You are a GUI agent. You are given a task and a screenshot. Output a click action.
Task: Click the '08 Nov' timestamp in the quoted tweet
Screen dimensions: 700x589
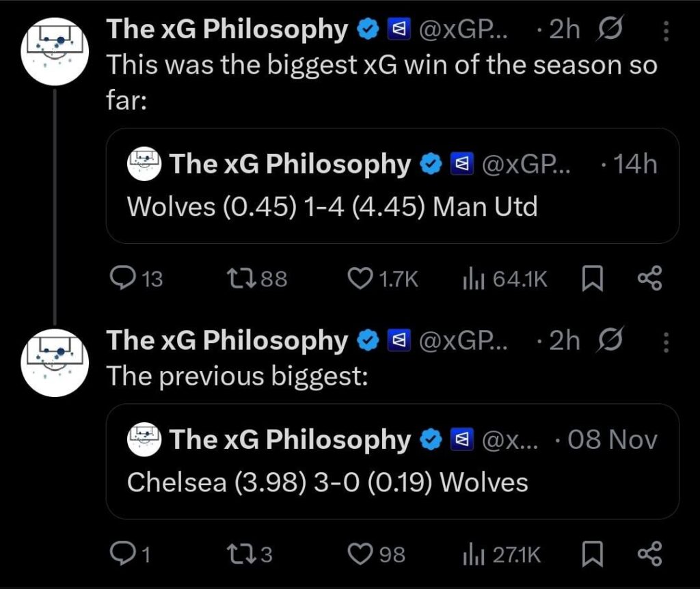[x=612, y=440]
